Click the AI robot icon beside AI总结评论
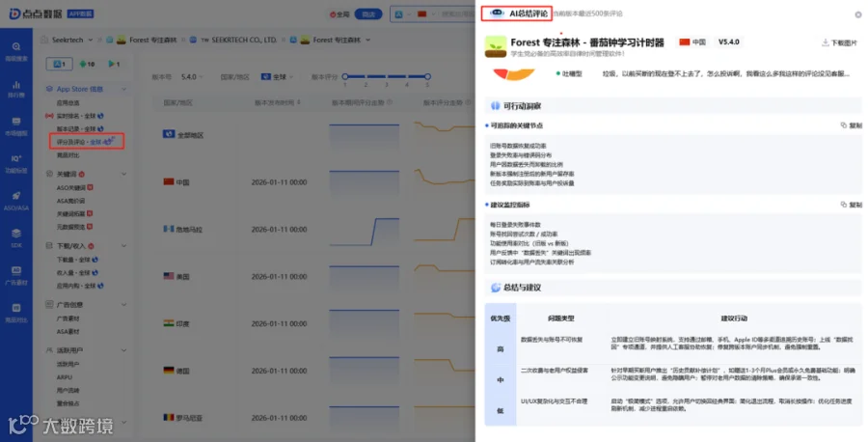The width and height of the screenshot is (868, 442). 497,14
